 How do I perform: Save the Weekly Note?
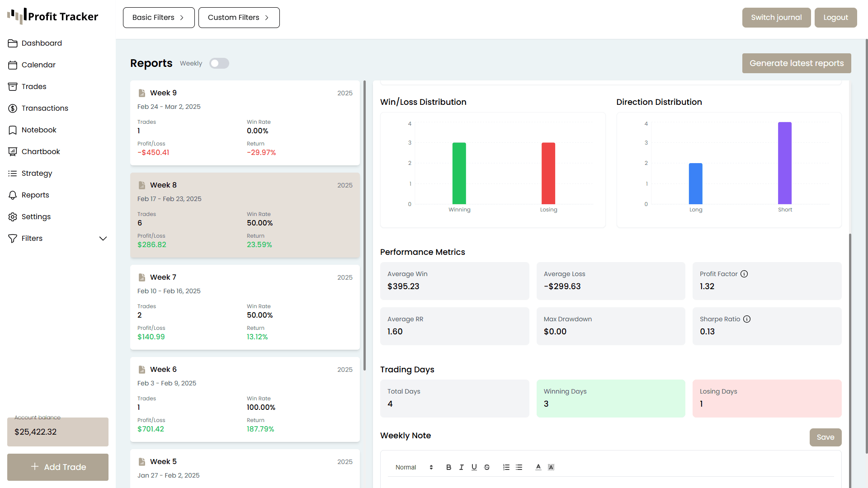coord(825,437)
